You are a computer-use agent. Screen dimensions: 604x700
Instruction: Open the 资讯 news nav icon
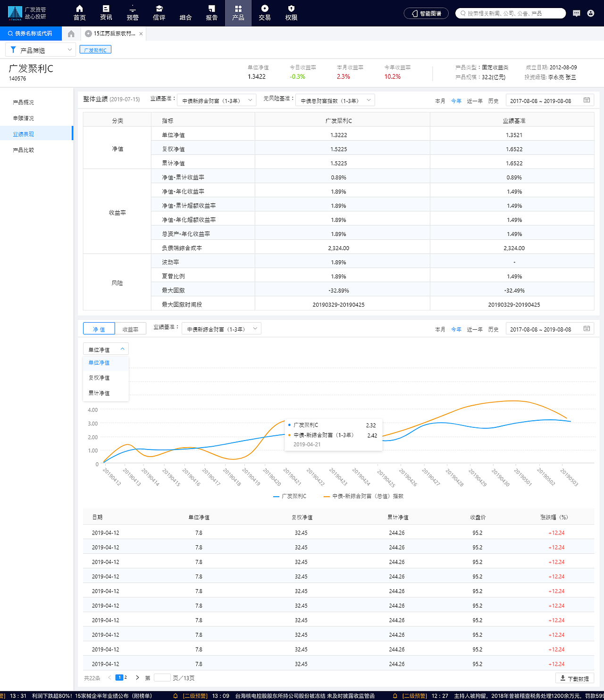(106, 13)
